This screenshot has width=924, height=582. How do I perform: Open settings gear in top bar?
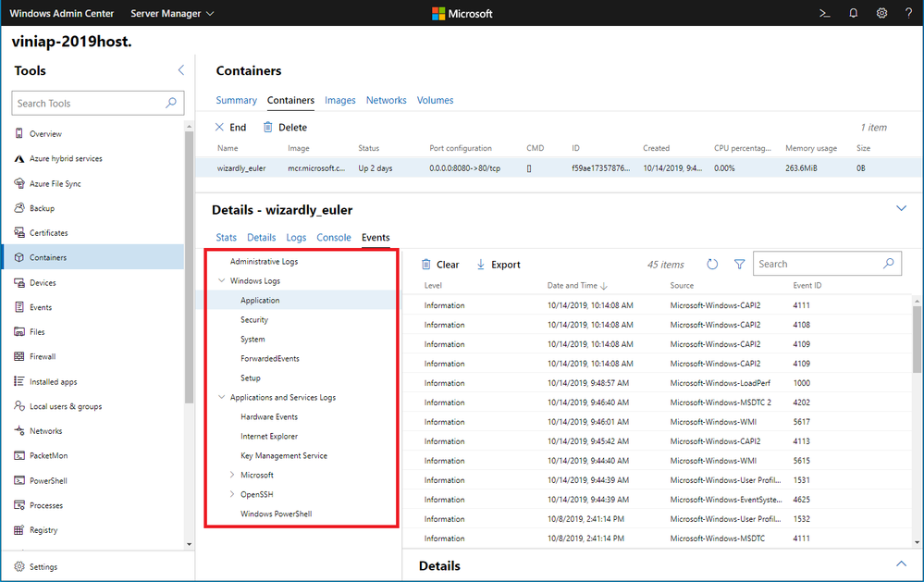881,13
